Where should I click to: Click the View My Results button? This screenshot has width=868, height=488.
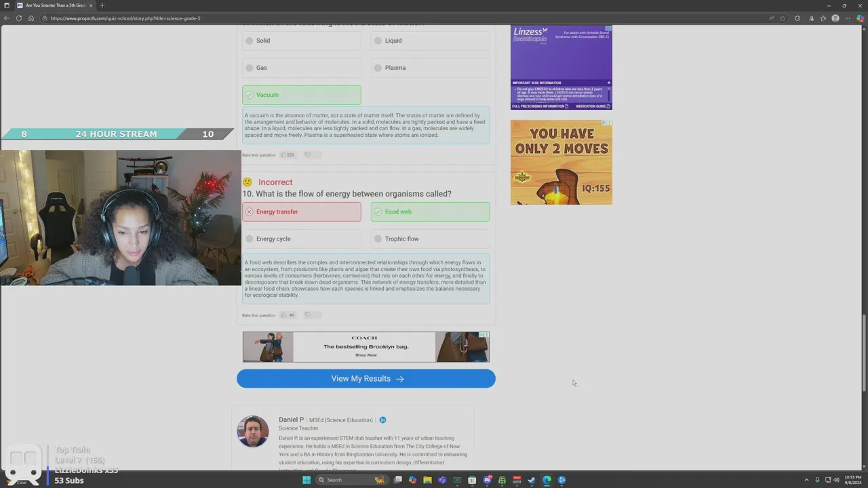366,379
